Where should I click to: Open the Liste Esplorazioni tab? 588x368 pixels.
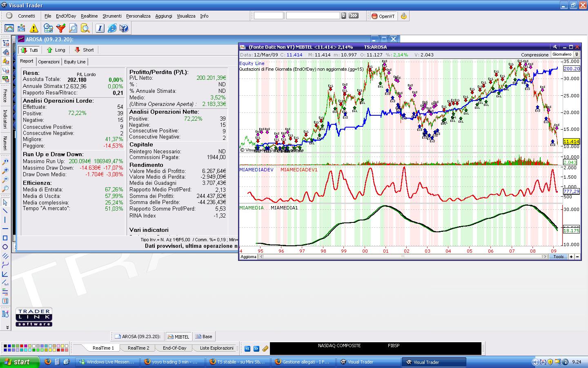216,348
